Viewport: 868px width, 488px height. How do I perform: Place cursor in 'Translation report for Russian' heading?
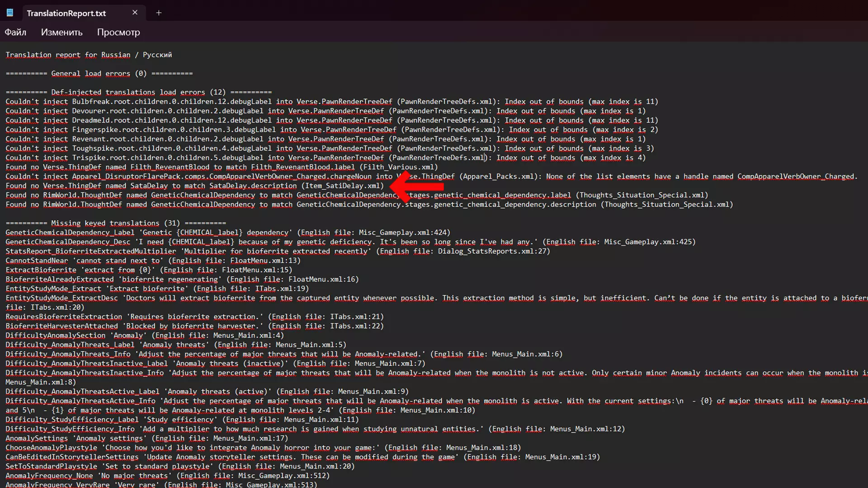[x=68, y=55]
